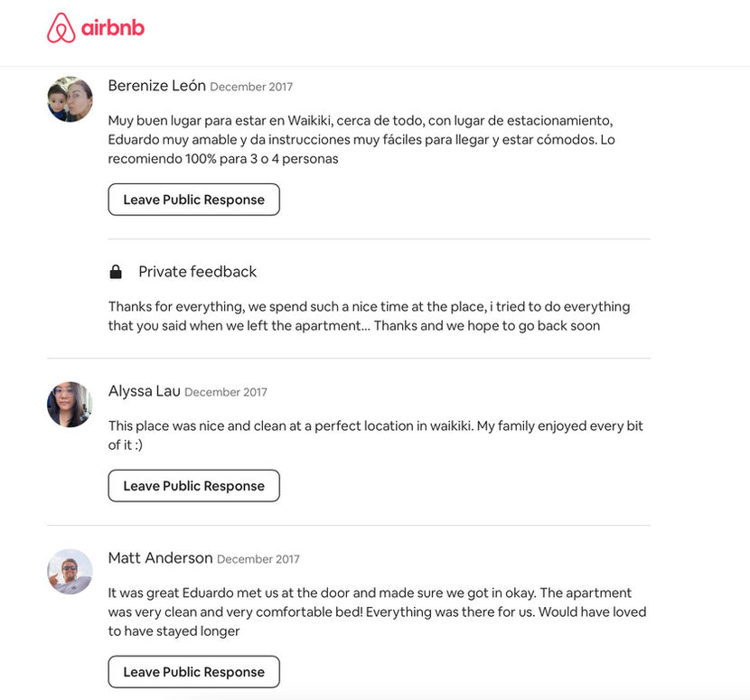
Task: Click the Alyssa Lau reviewer name
Action: click(x=143, y=391)
